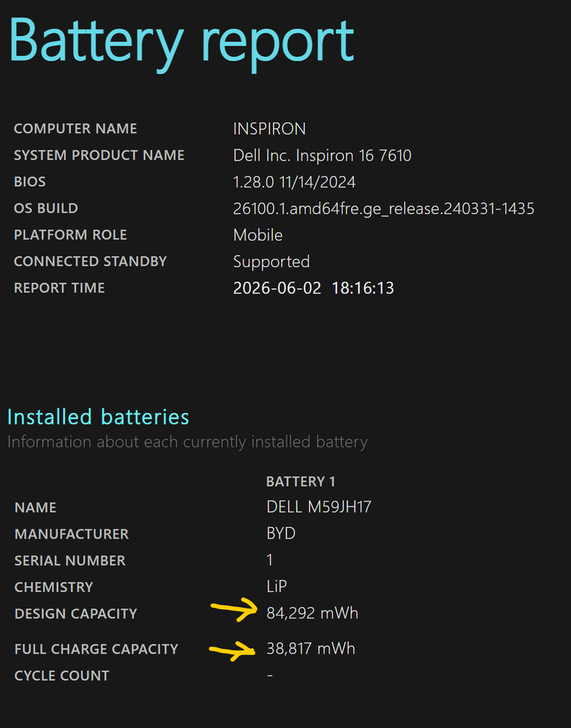571x728 pixels.
Task: Click the OS BUILD label
Action: pos(46,208)
